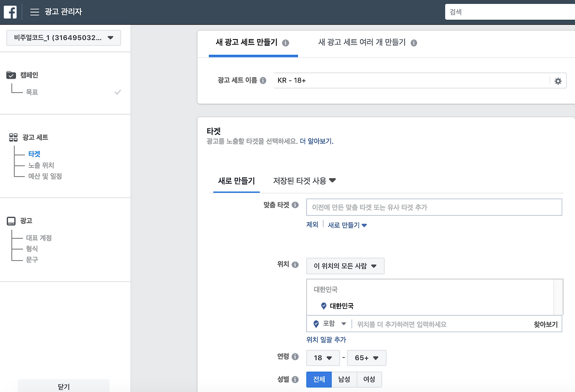Click the info icon beside 연령
575x392 pixels.
point(296,356)
